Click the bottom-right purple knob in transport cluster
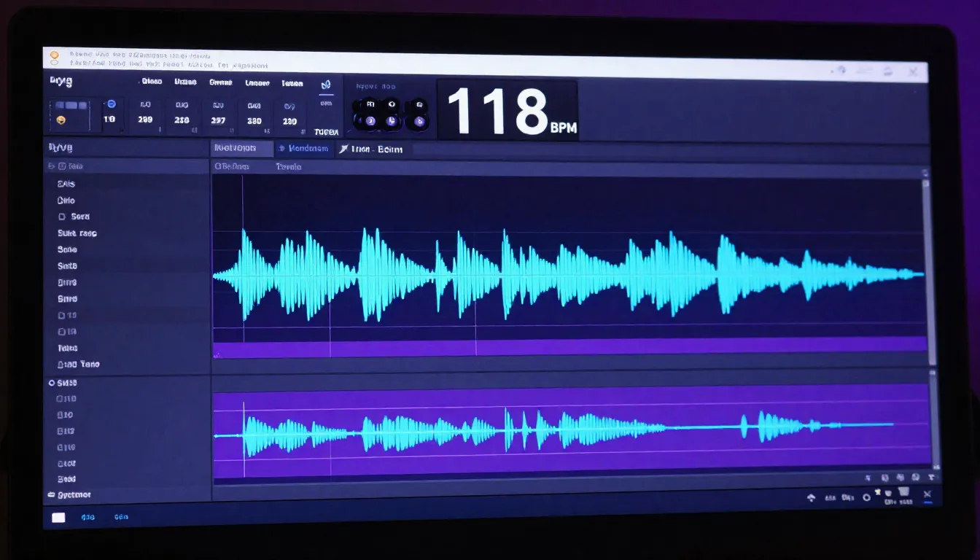The image size is (980, 560). [x=419, y=122]
